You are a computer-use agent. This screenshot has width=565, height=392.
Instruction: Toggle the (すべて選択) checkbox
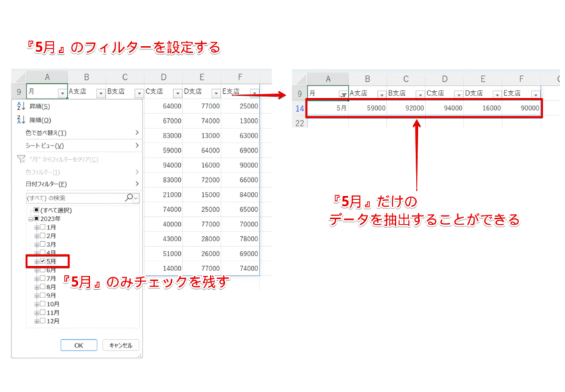point(36,210)
